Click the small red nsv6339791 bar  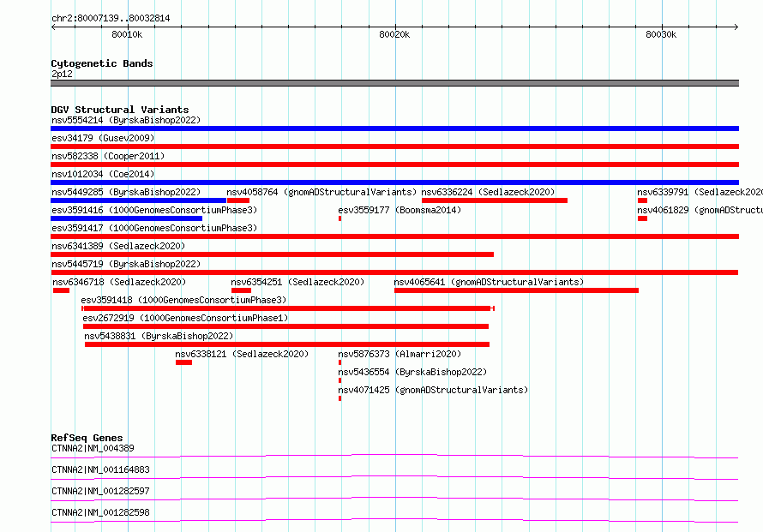coord(642,200)
